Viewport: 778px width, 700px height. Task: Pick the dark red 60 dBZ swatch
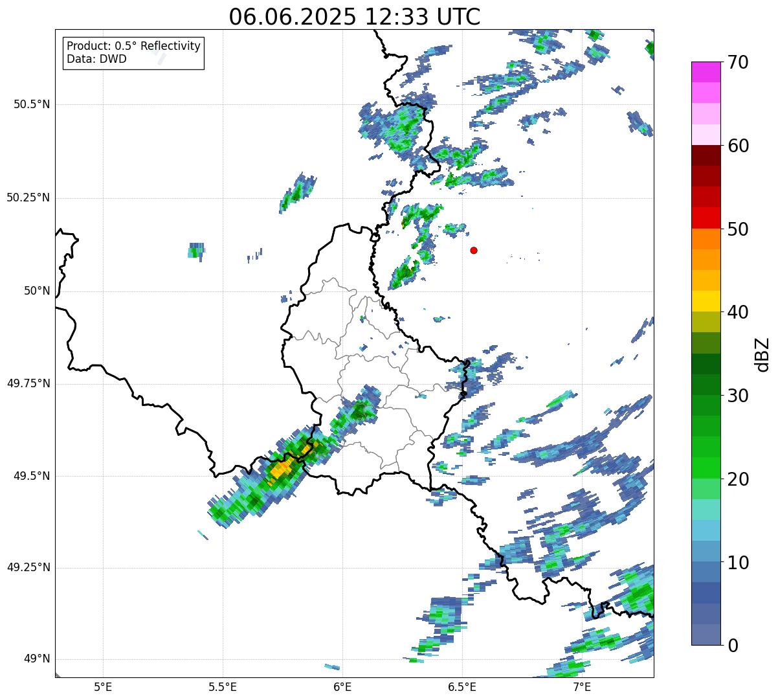point(706,155)
